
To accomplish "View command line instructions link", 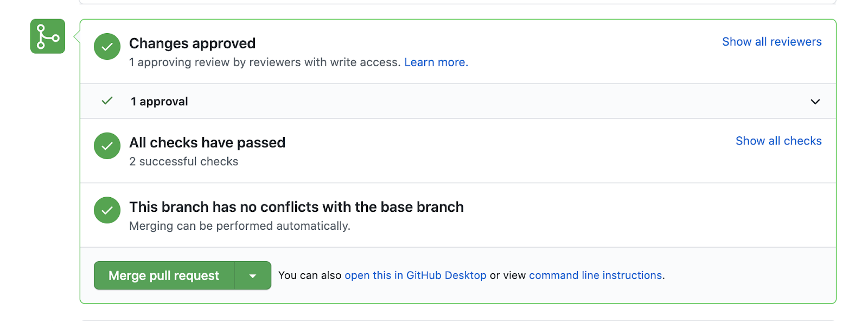I will 595,275.
